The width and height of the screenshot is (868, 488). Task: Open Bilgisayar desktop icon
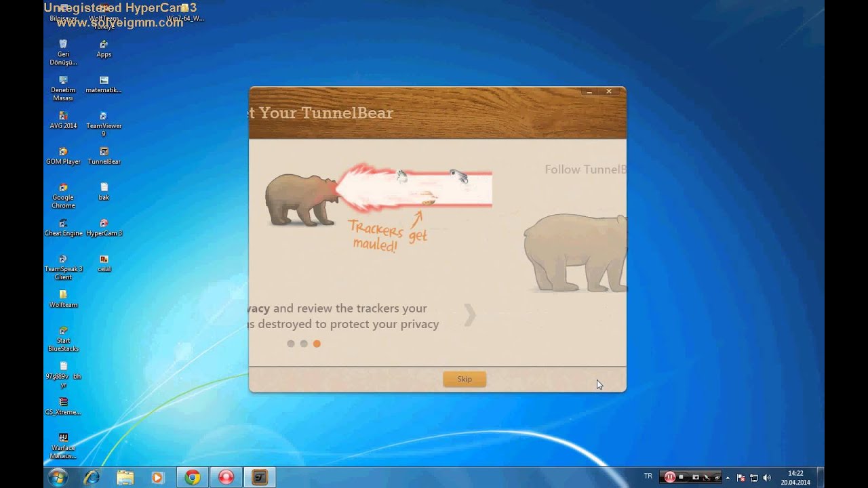(63, 14)
